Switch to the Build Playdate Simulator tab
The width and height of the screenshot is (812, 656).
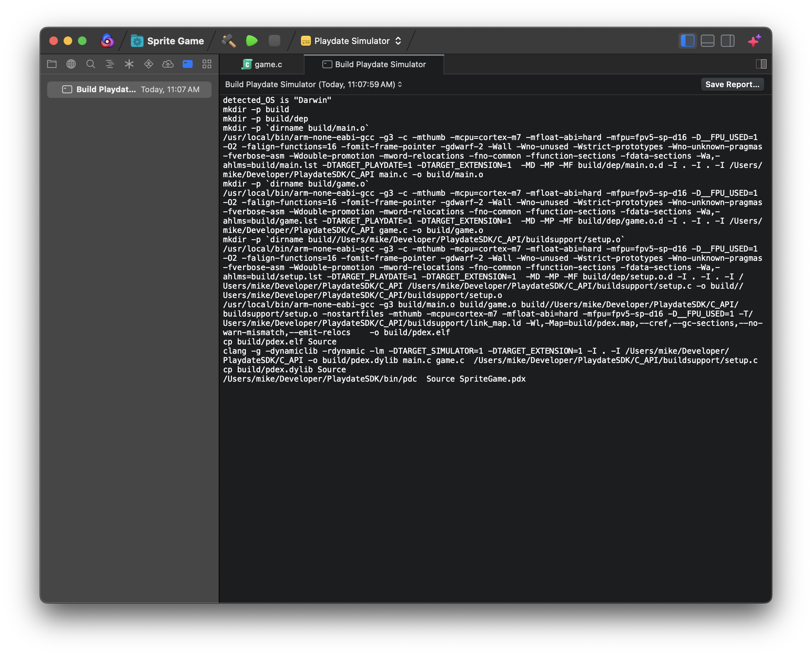click(x=374, y=64)
